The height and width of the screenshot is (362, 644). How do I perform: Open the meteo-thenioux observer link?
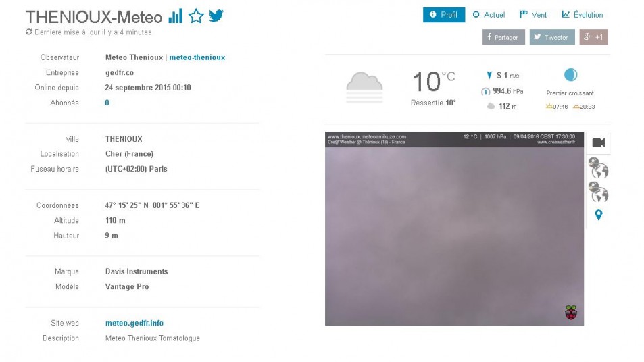click(x=197, y=57)
